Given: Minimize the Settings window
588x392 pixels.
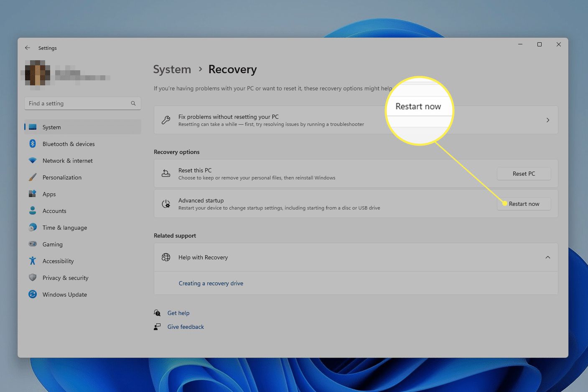Looking at the screenshot, I should 520,44.
